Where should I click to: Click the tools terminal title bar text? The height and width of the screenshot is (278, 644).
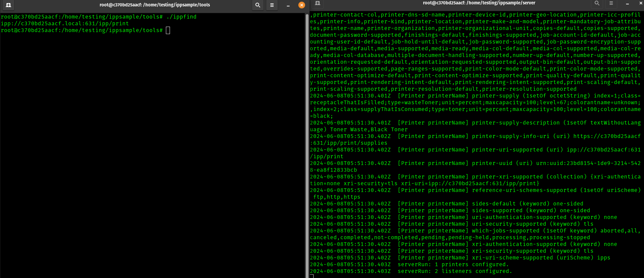click(x=155, y=5)
